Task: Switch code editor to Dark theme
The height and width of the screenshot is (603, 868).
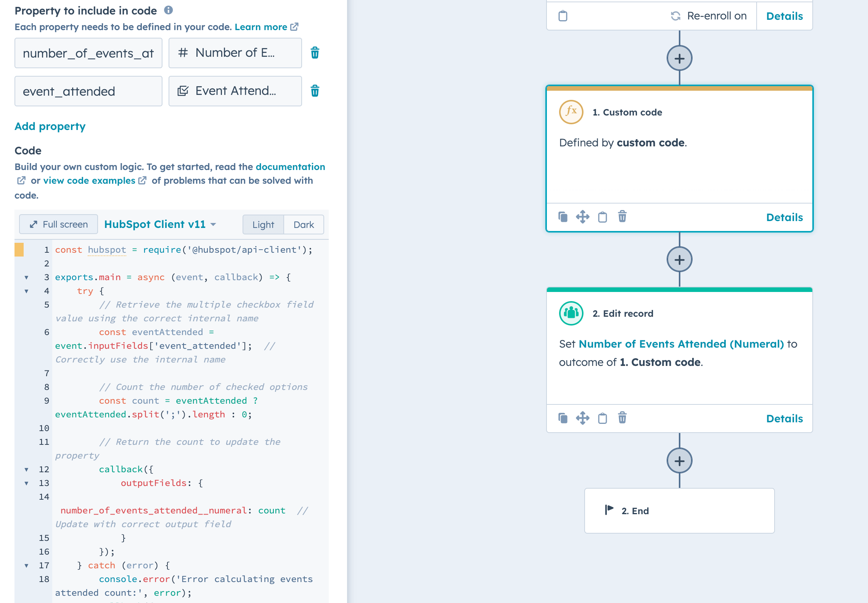Action: point(304,225)
